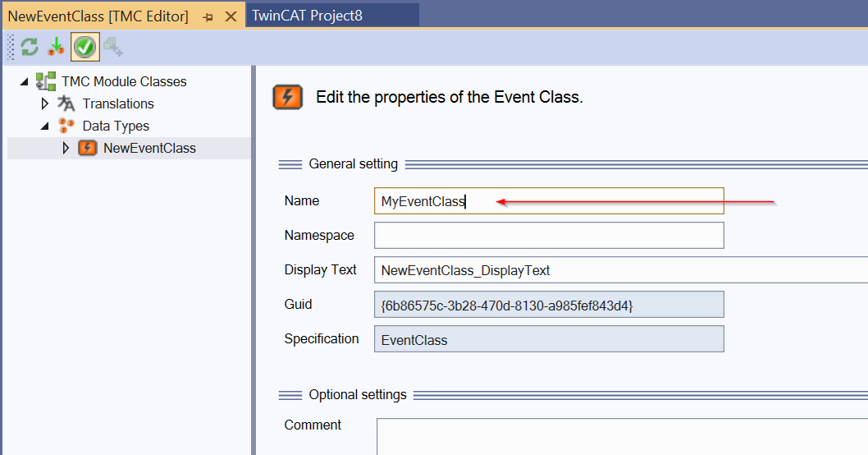Close the NewEventClass TMC Editor tab
Image resolution: width=868 pixels, height=455 pixels.
(x=231, y=17)
